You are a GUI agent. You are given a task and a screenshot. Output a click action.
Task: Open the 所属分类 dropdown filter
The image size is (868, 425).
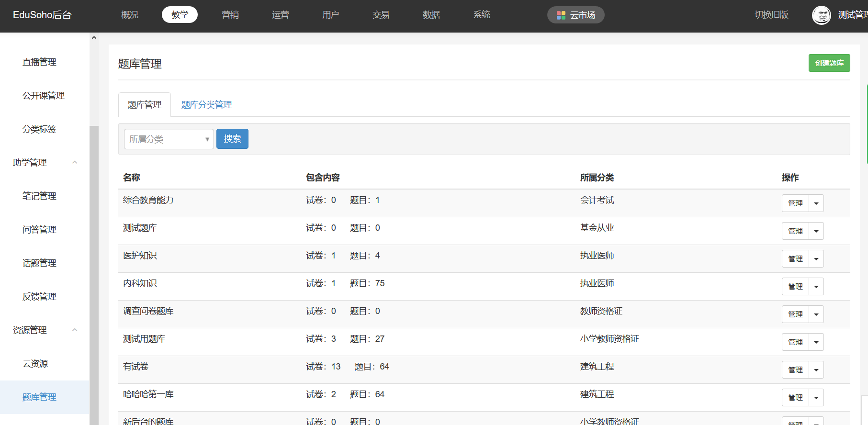click(x=169, y=139)
